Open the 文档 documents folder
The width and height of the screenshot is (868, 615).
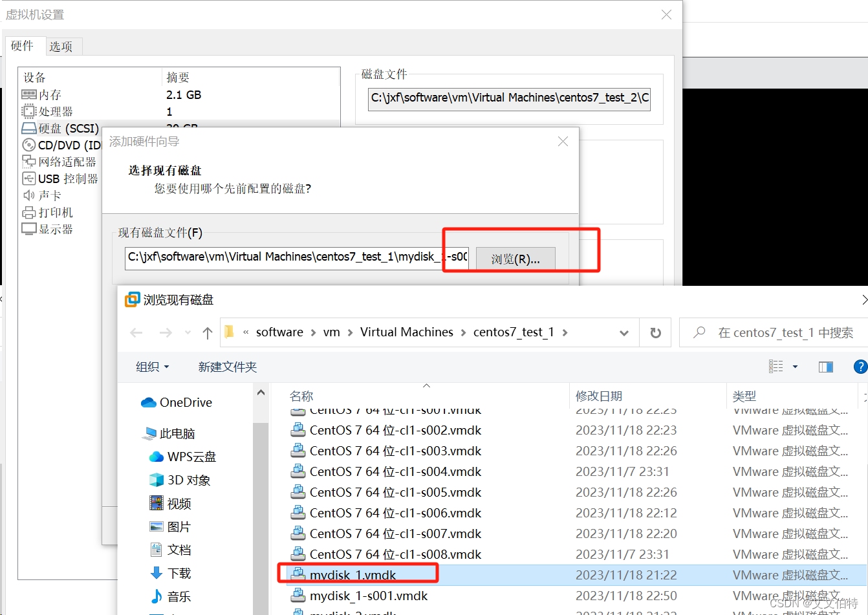pos(170,550)
